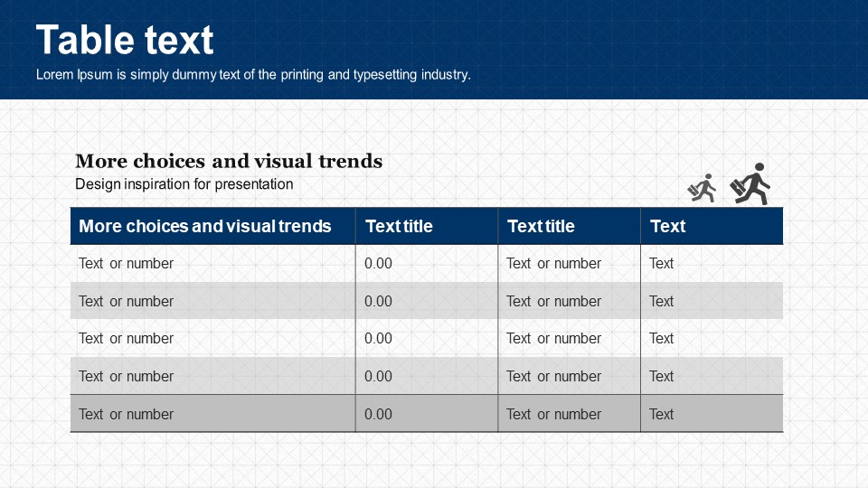Click the fifth row's third-column "Text or number" cell
The height and width of the screenshot is (488, 868).
tap(553, 415)
